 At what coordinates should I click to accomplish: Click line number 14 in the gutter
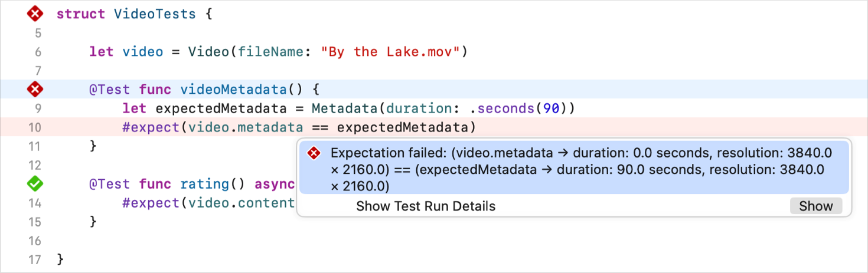coord(35,203)
